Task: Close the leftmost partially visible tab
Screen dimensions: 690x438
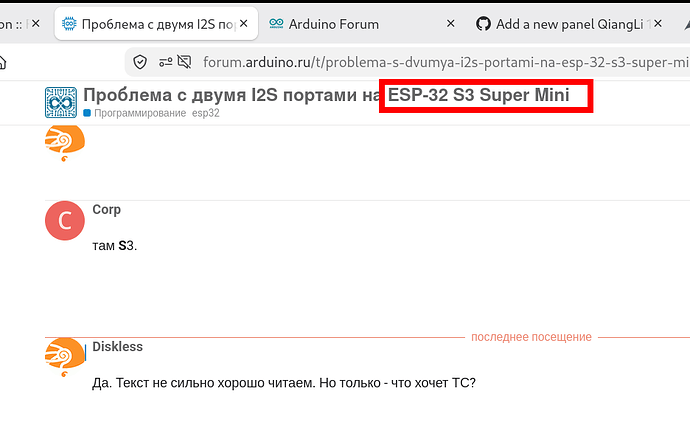Action: point(36,23)
